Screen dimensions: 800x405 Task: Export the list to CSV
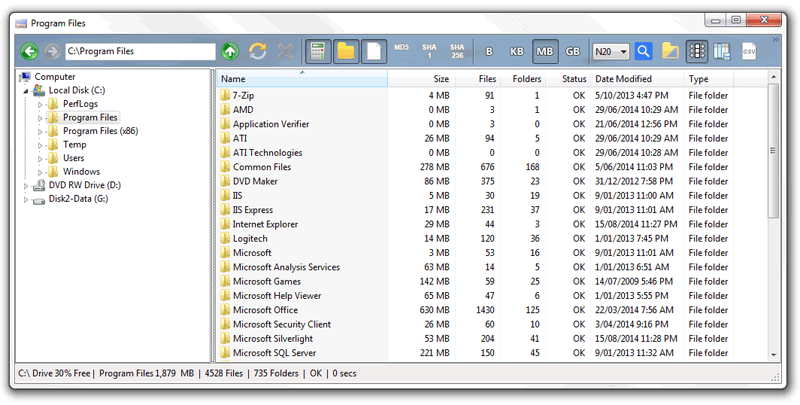pyautogui.click(x=749, y=52)
